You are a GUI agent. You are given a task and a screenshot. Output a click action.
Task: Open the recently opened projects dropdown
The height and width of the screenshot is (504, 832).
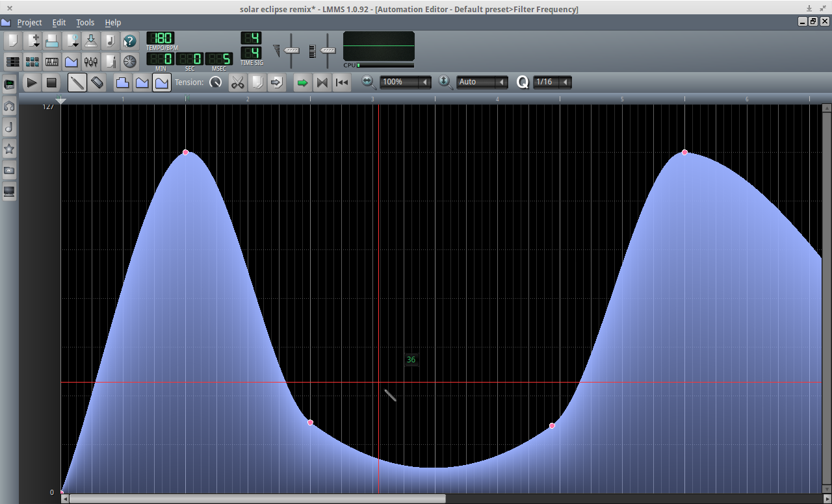click(x=71, y=41)
